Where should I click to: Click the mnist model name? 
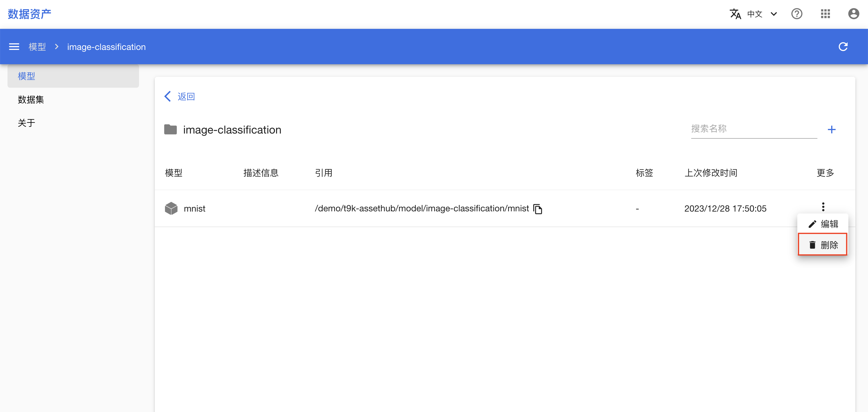point(194,209)
